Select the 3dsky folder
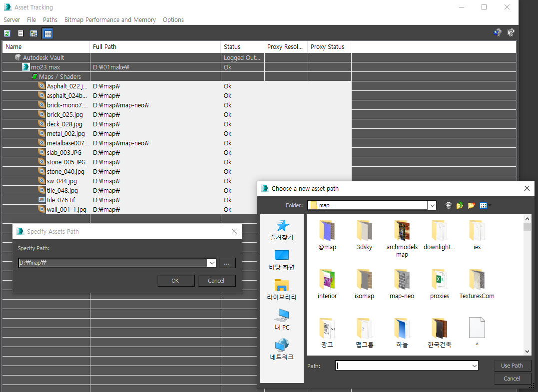Image resolution: width=538 pixels, height=392 pixels. [364, 235]
